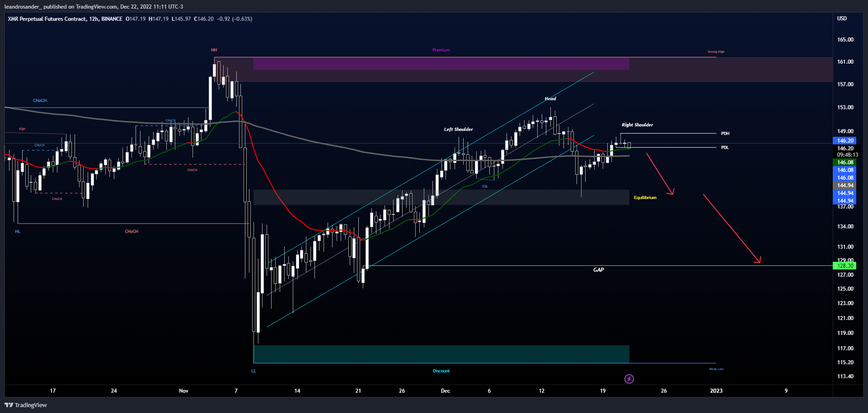Click the green 128.30 price tag

coord(845,266)
